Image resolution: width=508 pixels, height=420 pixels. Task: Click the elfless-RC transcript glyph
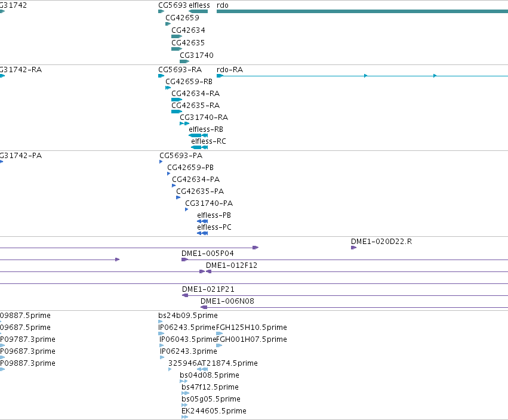click(199, 147)
